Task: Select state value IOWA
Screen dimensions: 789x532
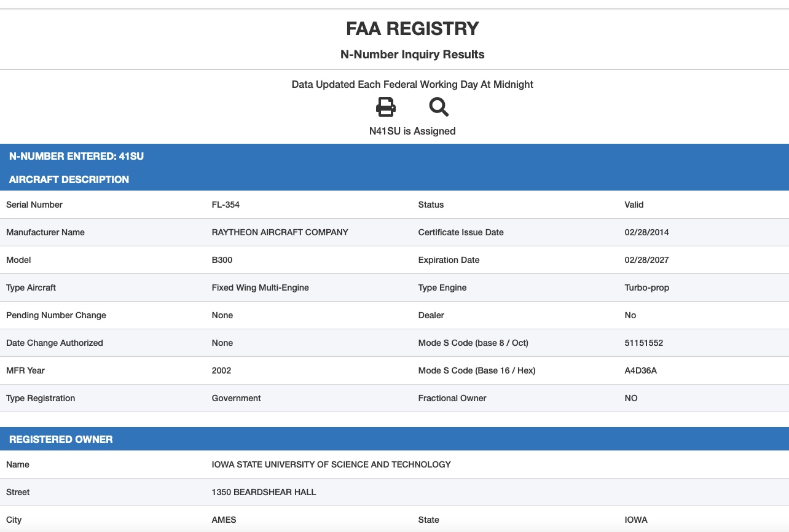Action: [x=636, y=520]
